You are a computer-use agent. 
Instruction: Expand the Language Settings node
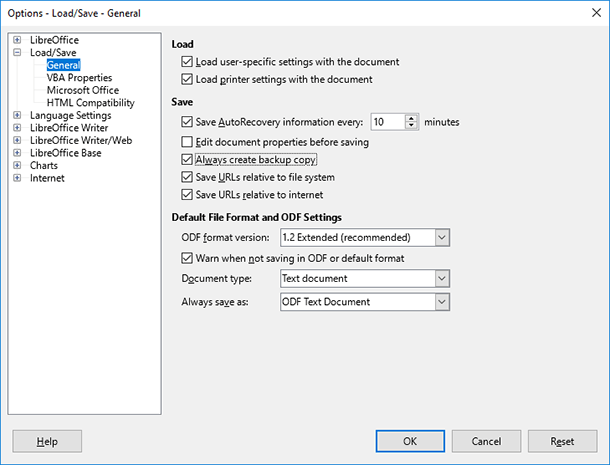click(x=17, y=115)
